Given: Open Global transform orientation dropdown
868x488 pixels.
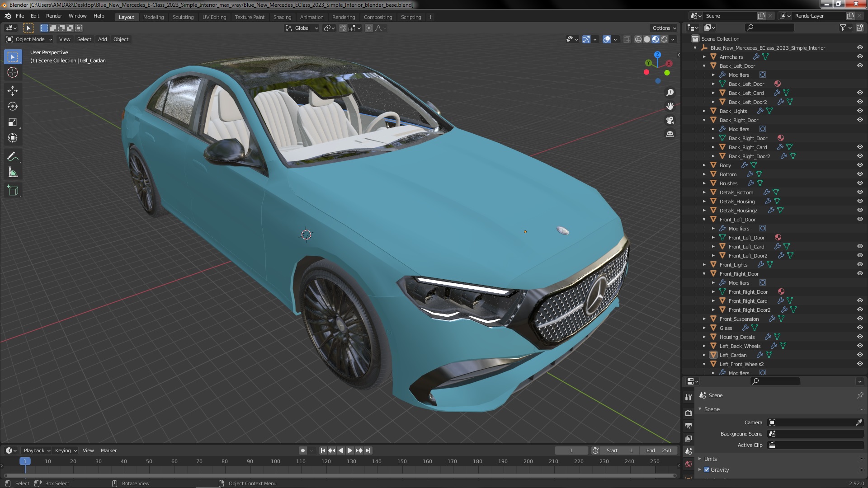Looking at the screenshot, I should pos(302,28).
